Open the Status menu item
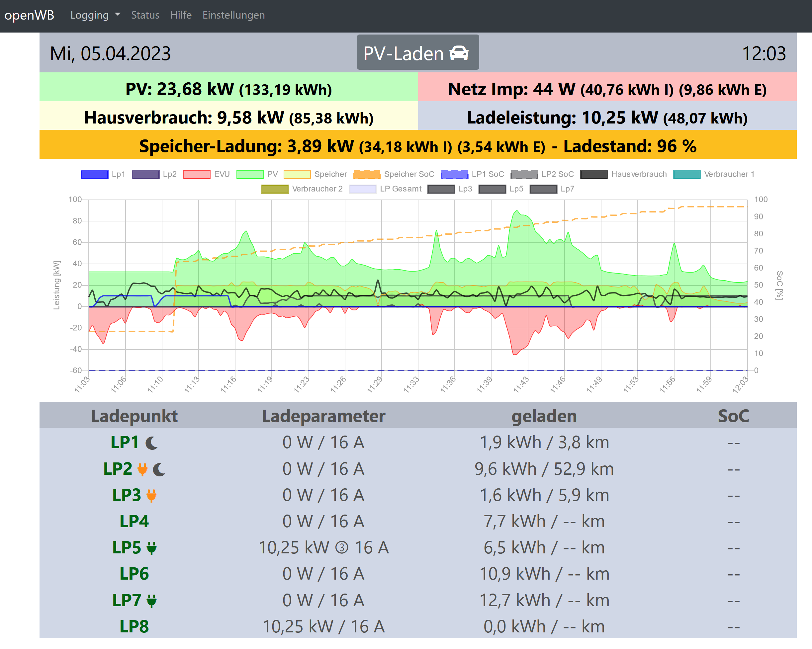Viewport: 812px width, 649px height. [x=145, y=15]
